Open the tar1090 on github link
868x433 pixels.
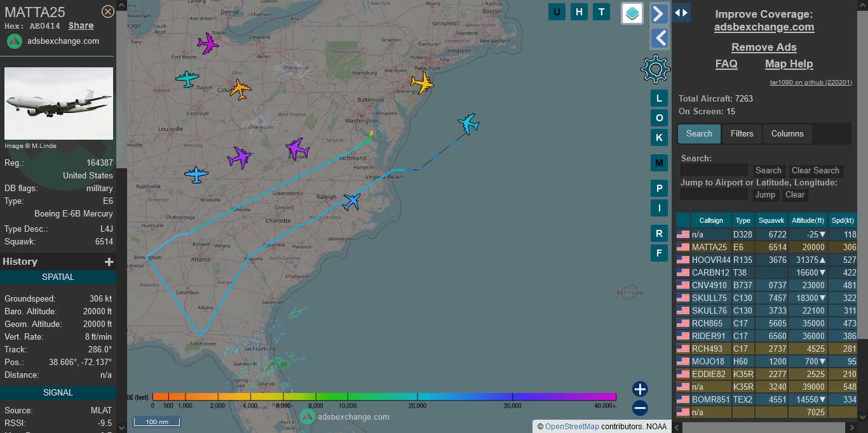[811, 83]
